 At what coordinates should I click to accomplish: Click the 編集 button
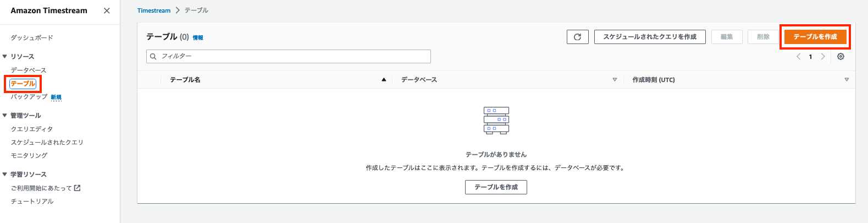727,37
